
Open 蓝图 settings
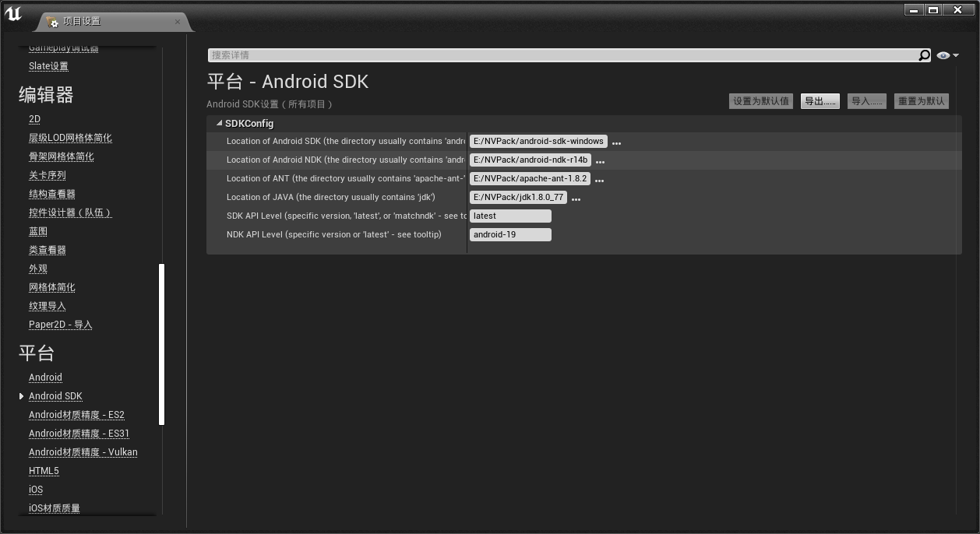point(38,231)
